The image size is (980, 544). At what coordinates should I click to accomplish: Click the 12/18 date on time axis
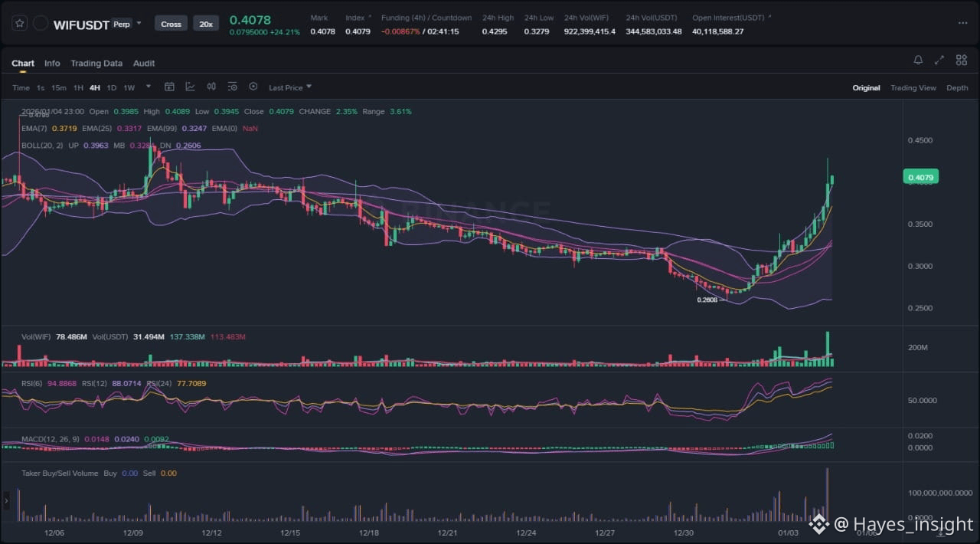click(x=369, y=533)
